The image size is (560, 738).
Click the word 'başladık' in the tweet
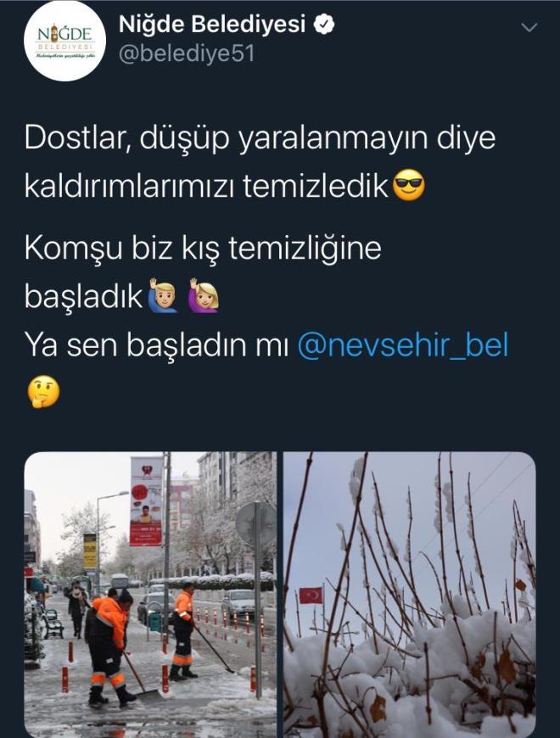pyautogui.click(x=83, y=297)
